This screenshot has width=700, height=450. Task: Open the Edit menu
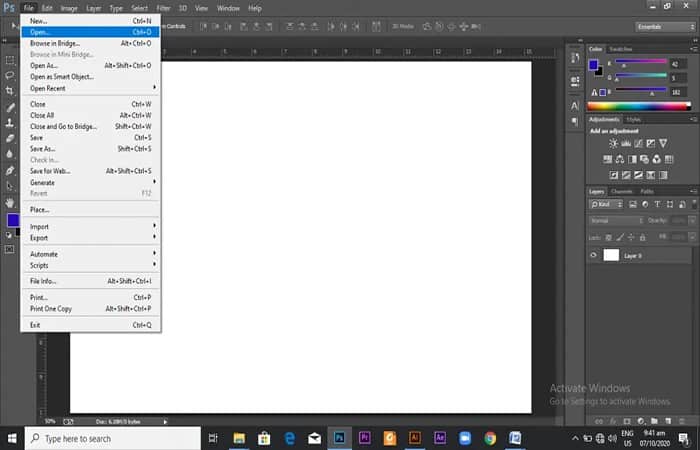(47, 8)
